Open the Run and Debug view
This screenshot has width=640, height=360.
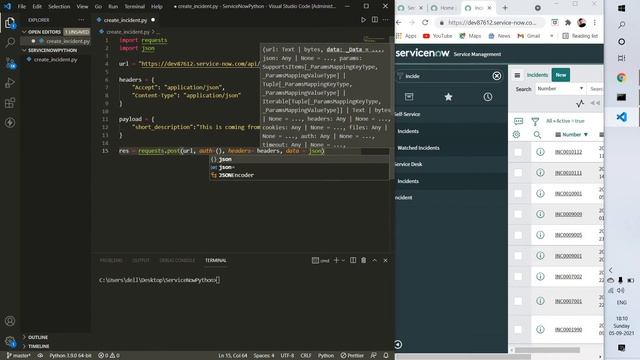10,83
